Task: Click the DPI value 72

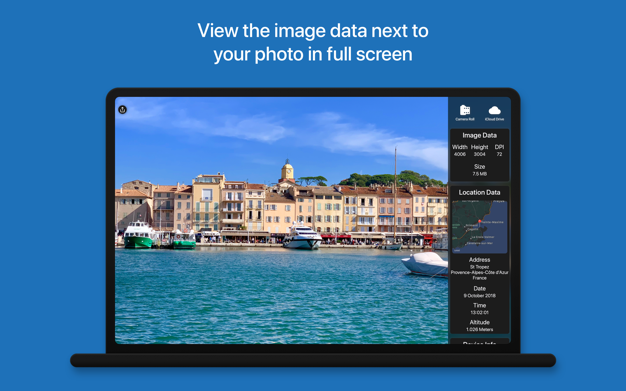Action: [499, 154]
